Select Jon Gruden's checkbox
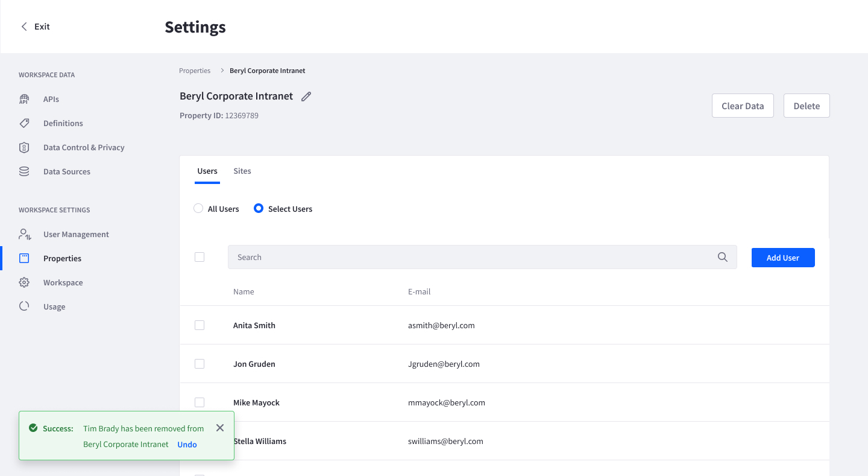This screenshot has height=476, width=868. [x=200, y=364]
